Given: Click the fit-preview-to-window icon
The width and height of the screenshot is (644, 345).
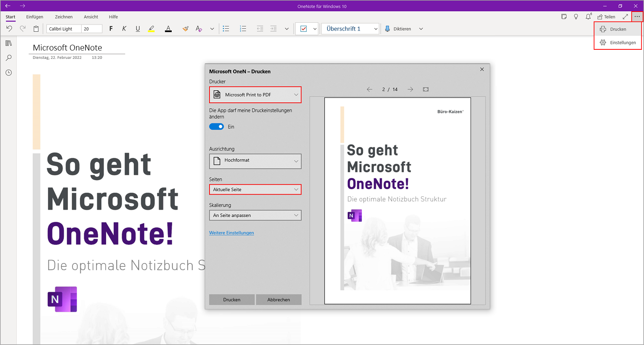Looking at the screenshot, I should [425, 89].
